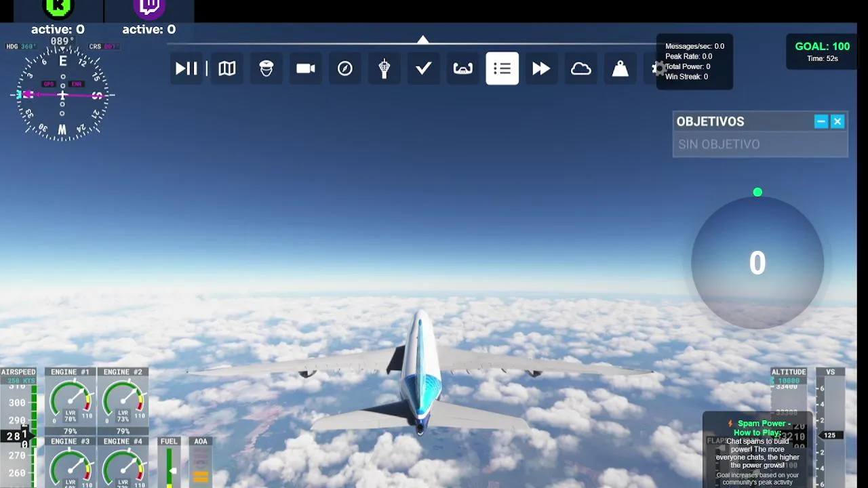Click the round power gauge showing 0
This screenshot has width=868, height=488.
[757, 263]
